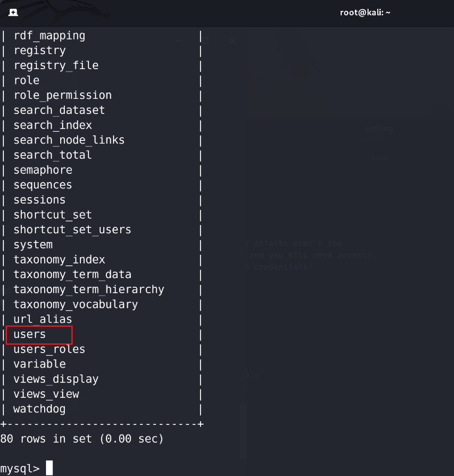Click the 80 rows in set message

[82, 439]
